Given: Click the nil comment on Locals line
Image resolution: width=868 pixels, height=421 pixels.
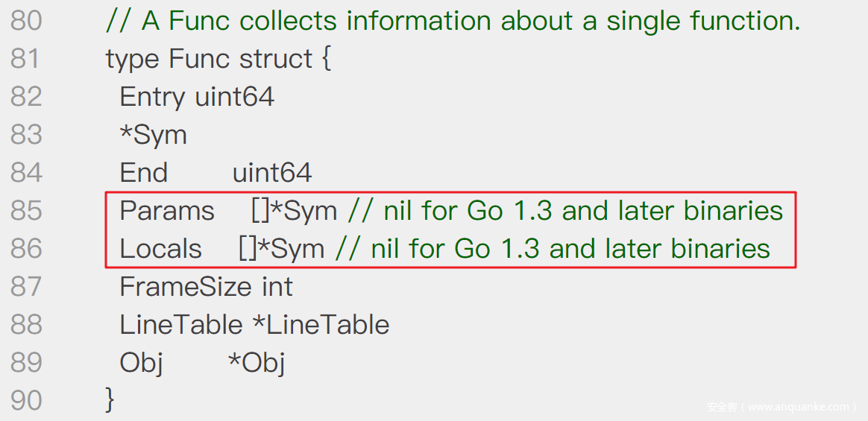Looking at the screenshot, I should click(553, 248).
